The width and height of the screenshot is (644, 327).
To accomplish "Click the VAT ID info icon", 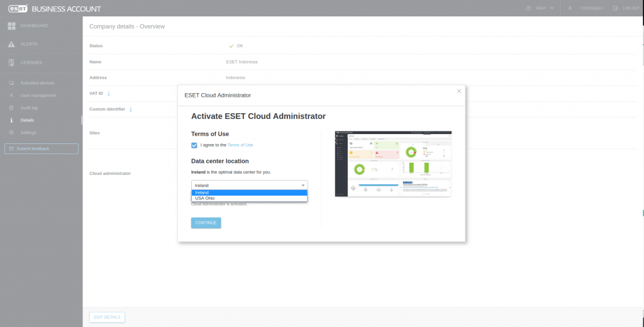I will [x=108, y=94].
